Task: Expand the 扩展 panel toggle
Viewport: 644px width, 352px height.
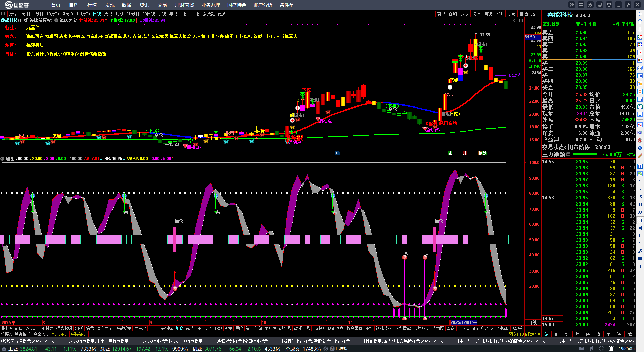Action: 6,334
